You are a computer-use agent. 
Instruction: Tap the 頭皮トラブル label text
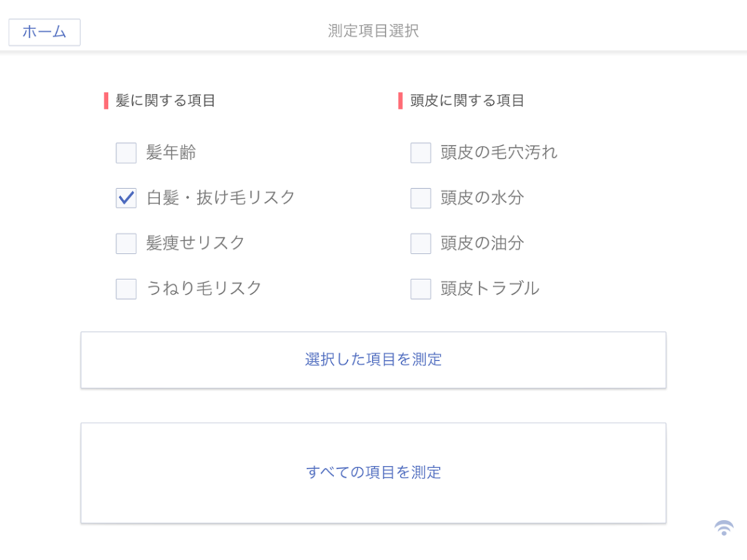(x=490, y=289)
